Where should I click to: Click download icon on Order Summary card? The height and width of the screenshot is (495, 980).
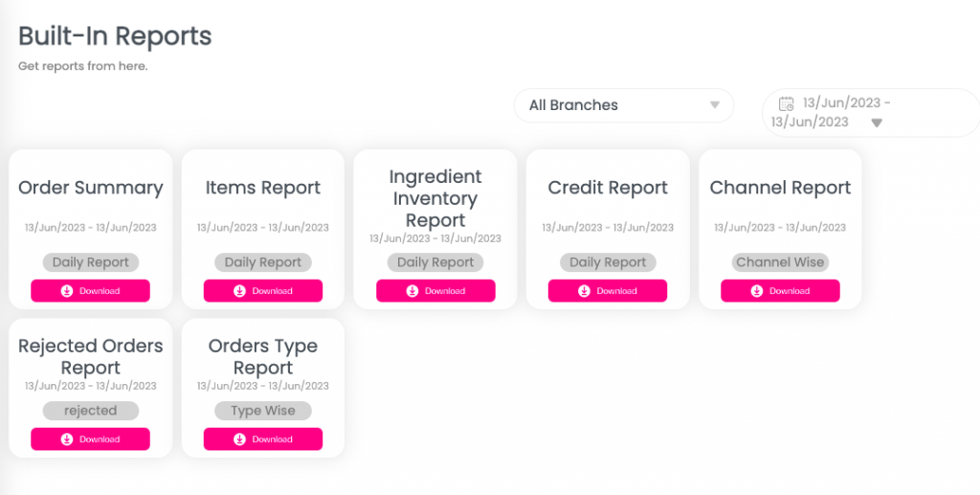(67, 291)
